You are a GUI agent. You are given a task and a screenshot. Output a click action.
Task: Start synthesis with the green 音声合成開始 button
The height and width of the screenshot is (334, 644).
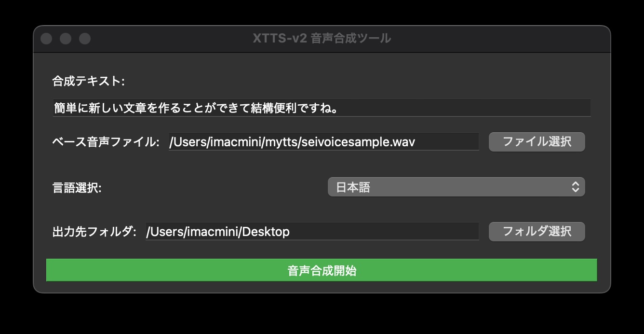(322, 270)
